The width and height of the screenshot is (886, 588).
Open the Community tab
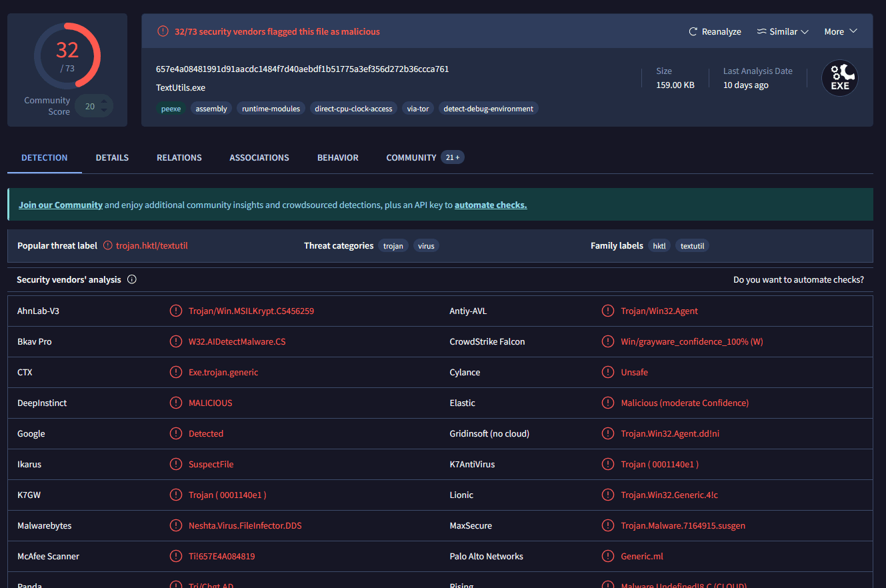[411, 158]
